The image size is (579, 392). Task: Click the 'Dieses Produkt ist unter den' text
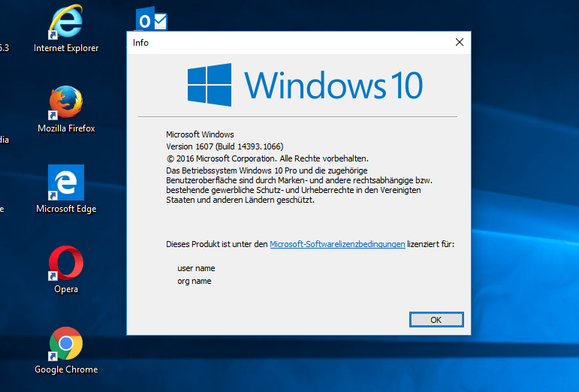coord(216,244)
